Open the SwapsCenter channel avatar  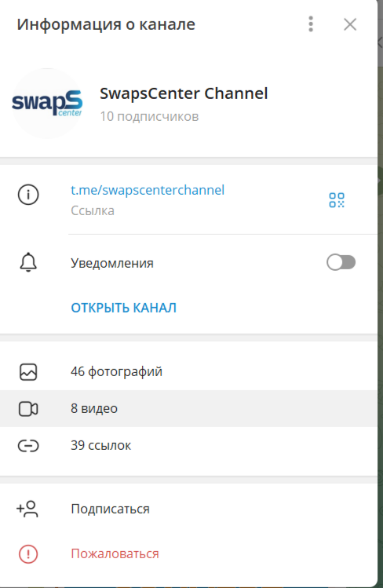click(47, 104)
